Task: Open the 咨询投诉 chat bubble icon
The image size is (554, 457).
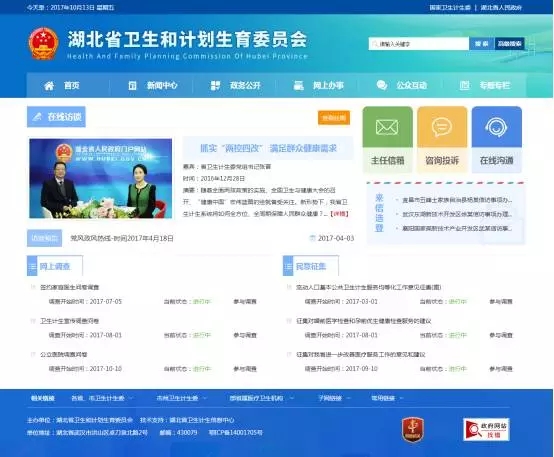Action: tap(442, 127)
